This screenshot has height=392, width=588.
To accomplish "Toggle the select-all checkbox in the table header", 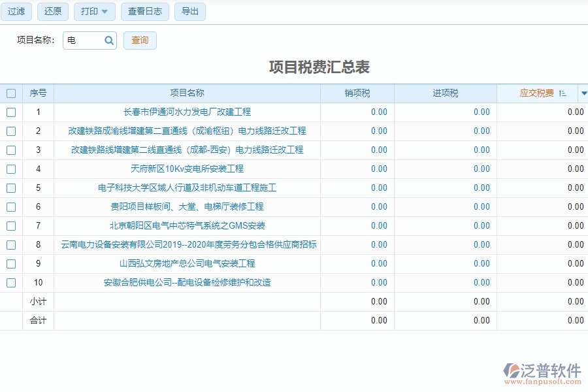I will [10, 93].
